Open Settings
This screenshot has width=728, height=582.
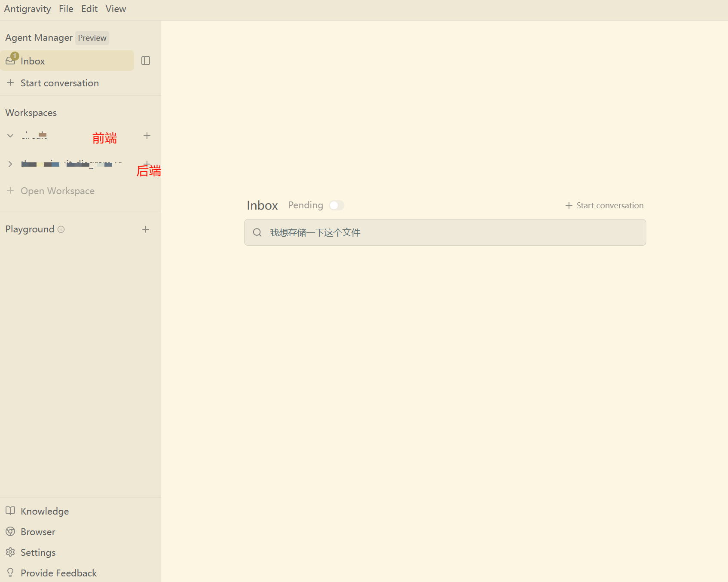coord(38,552)
